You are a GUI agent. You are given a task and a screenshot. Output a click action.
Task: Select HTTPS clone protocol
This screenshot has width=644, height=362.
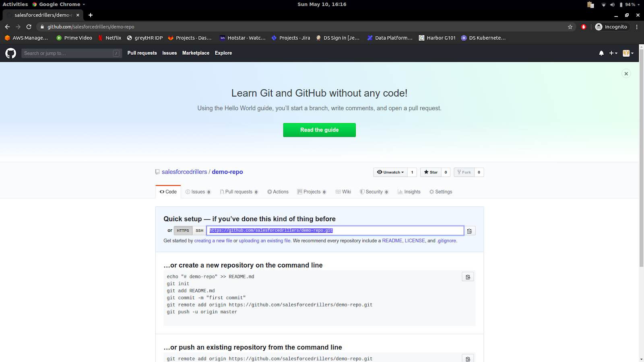point(183,230)
